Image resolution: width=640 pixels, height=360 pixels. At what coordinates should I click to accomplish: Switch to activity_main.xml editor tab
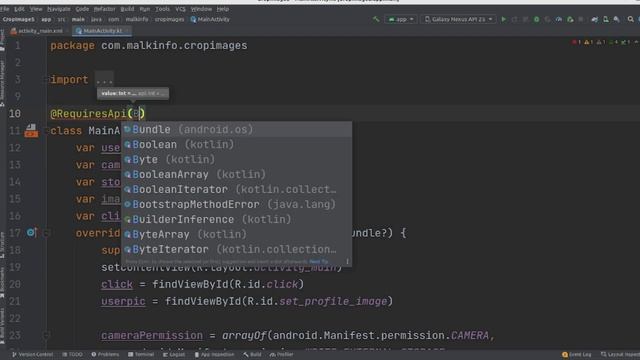pos(37,31)
